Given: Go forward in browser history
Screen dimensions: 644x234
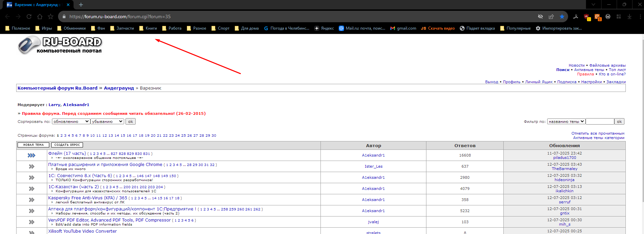Looking at the screenshot, I should pyautogui.click(x=18, y=16).
